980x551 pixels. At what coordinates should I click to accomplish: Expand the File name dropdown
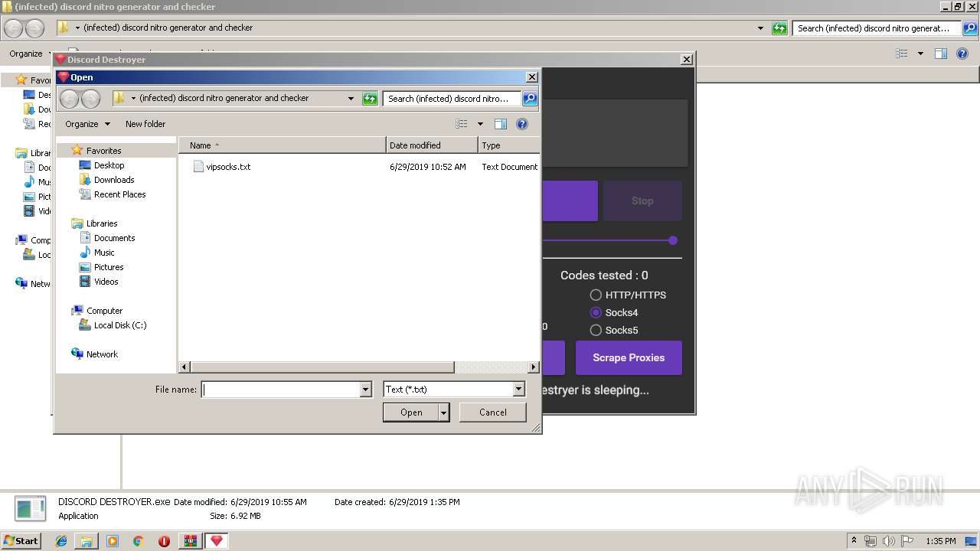[x=365, y=390]
